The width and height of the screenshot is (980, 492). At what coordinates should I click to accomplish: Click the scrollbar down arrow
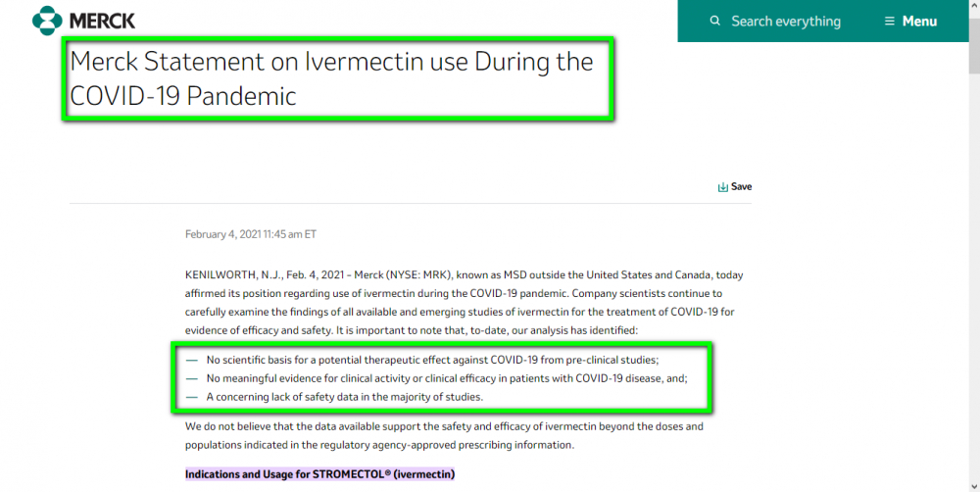(x=974, y=486)
